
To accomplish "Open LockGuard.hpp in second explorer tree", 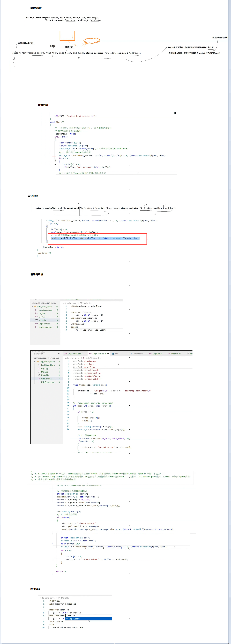I will (x=48, y=365).
